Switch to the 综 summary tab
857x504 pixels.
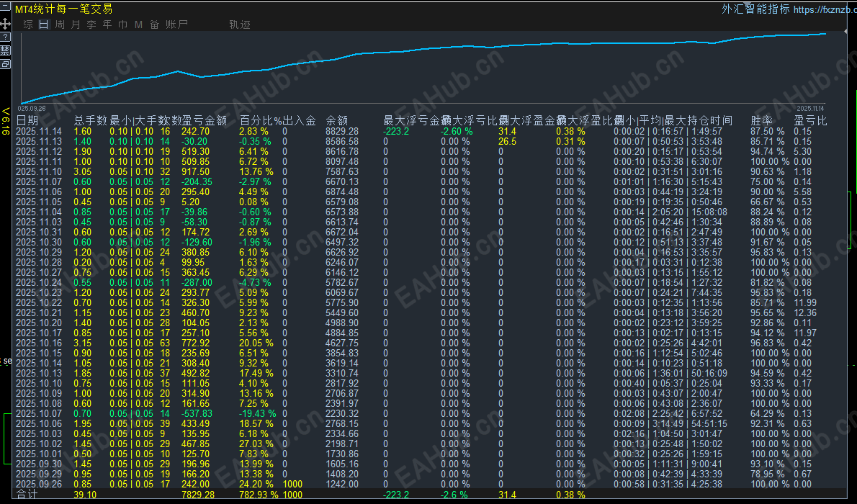[28, 24]
